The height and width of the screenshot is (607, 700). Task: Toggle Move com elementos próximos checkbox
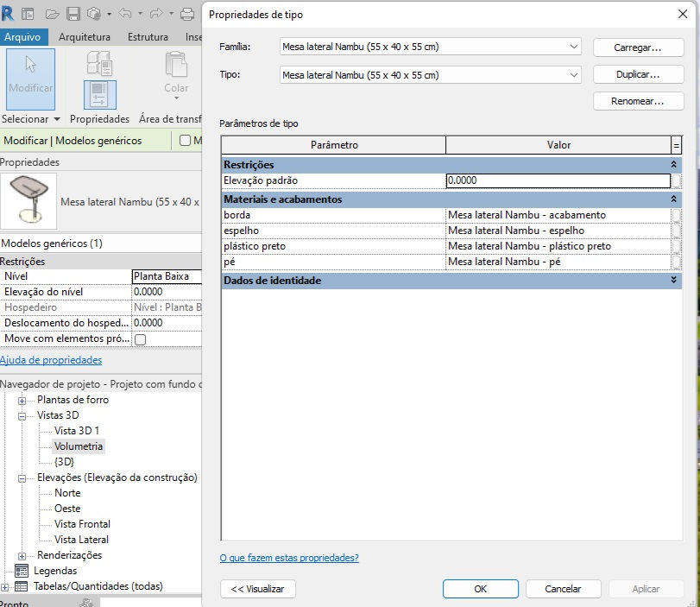(140, 339)
